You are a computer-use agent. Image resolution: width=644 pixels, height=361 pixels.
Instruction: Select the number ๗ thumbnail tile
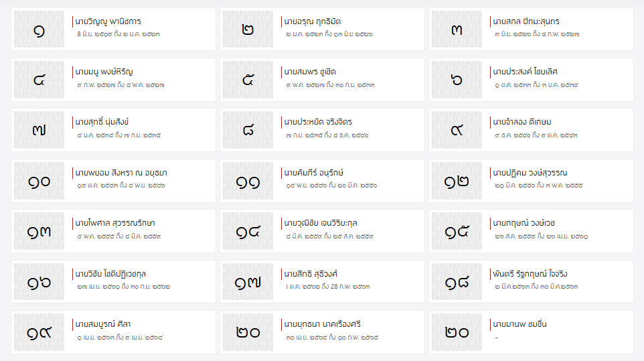point(39,130)
